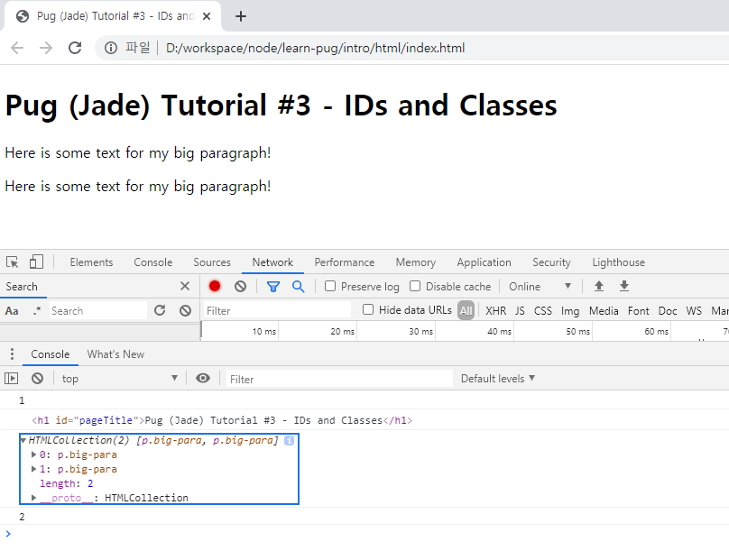Expand the __proto__ HTMLCollection entry
Viewport: 729px width, 560px height.
pyautogui.click(x=33, y=498)
